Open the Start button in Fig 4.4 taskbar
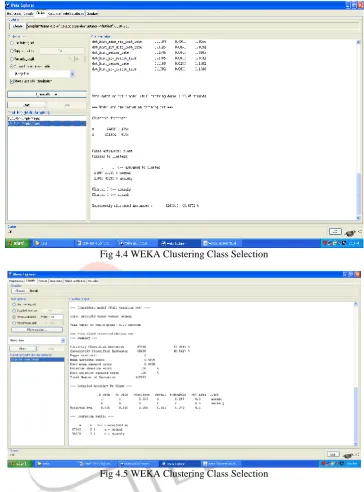 tap(17, 243)
